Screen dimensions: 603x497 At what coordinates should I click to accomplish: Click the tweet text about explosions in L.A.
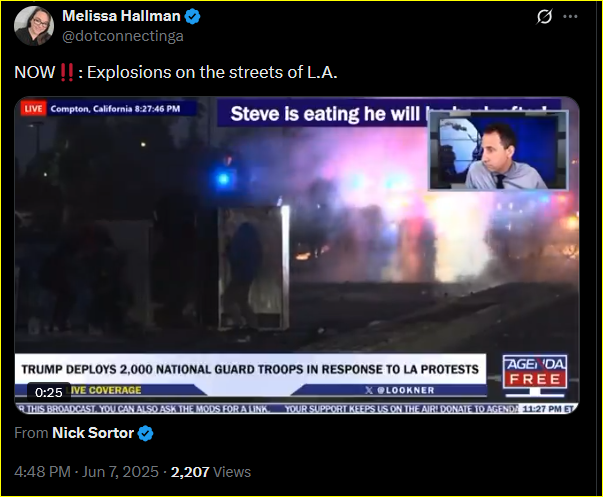pyautogui.click(x=176, y=72)
